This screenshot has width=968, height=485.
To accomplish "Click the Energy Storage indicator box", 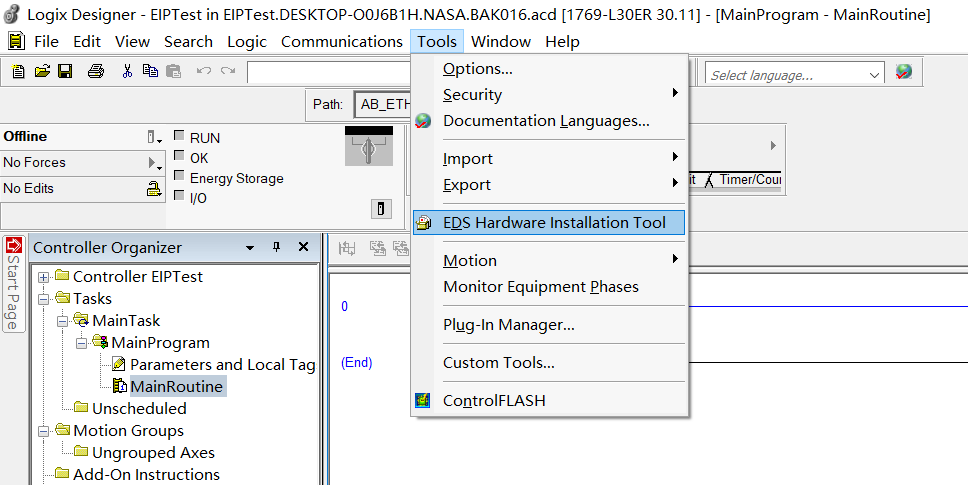I will pos(179,175).
